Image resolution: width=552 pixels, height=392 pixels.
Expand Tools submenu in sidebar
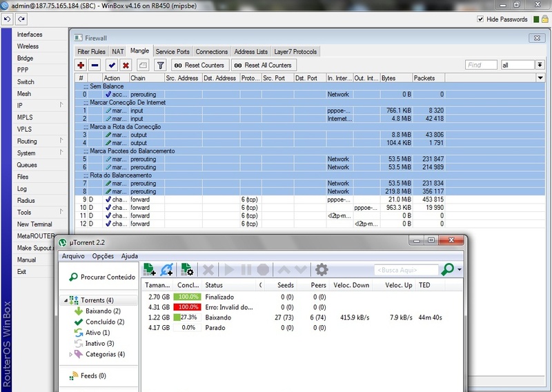(x=61, y=212)
